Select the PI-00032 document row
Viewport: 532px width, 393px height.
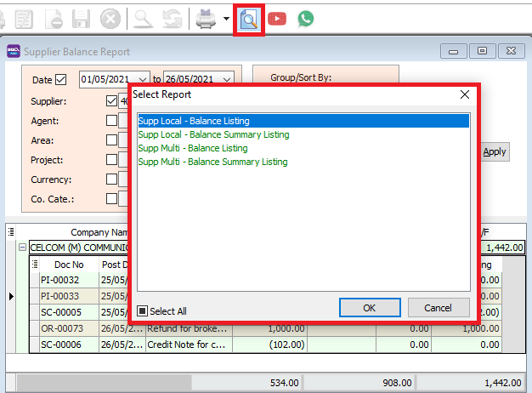click(x=61, y=279)
